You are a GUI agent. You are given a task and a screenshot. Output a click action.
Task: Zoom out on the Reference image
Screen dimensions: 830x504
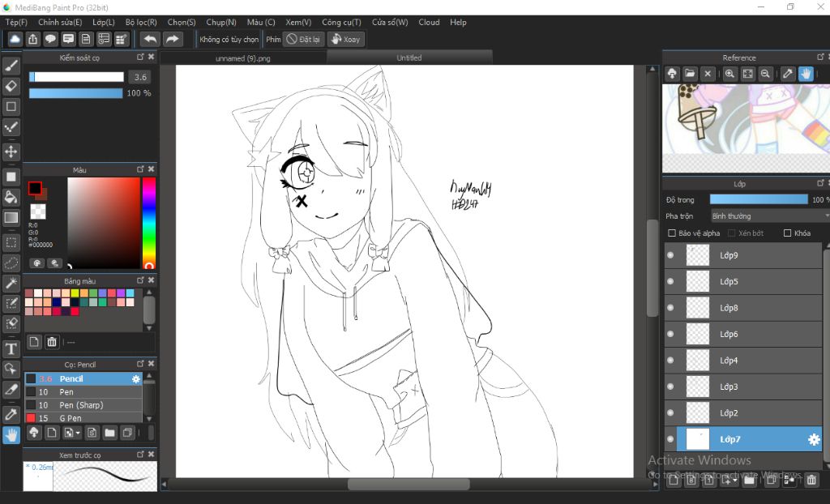[765, 74]
